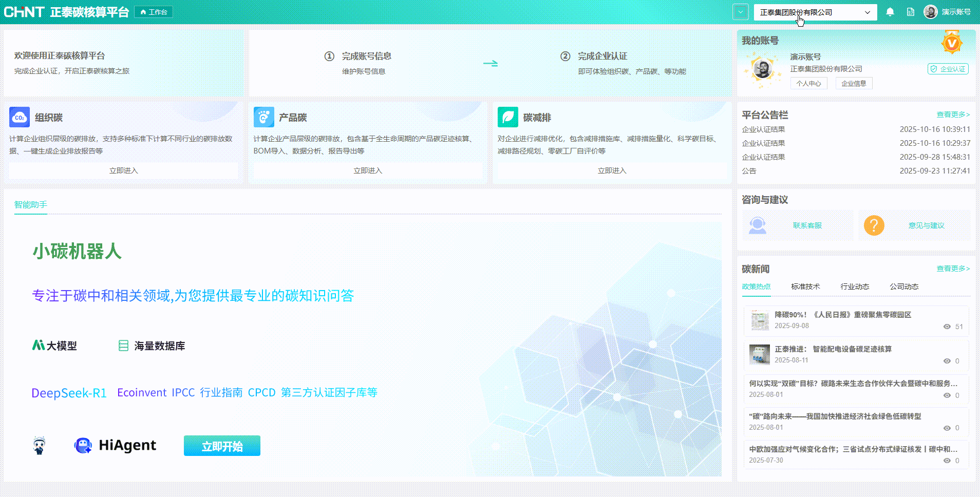Open the 意见与建议 link
This screenshot has height=497, width=980.
927,225
